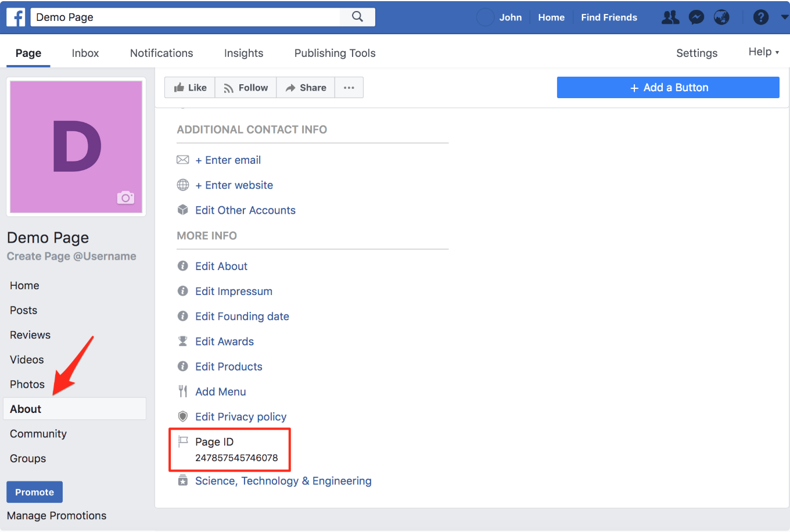Image resolution: width=790 pixels, height=532 pixels.
Task: Open the Messenger icon
Action: tap(696, 17)
